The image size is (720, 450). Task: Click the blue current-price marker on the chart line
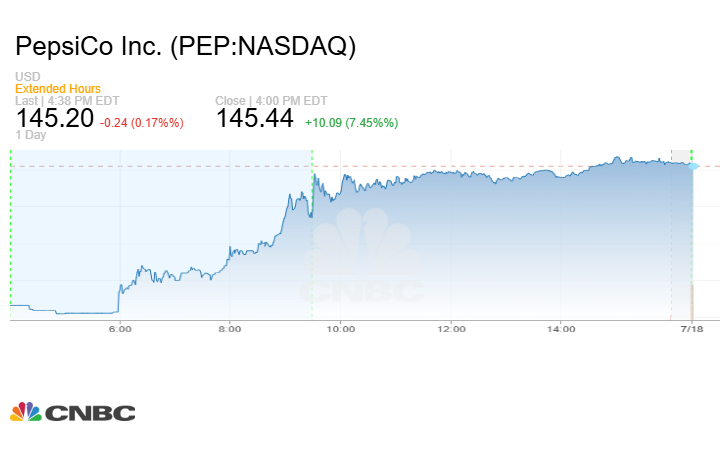[x=696, y=164]
